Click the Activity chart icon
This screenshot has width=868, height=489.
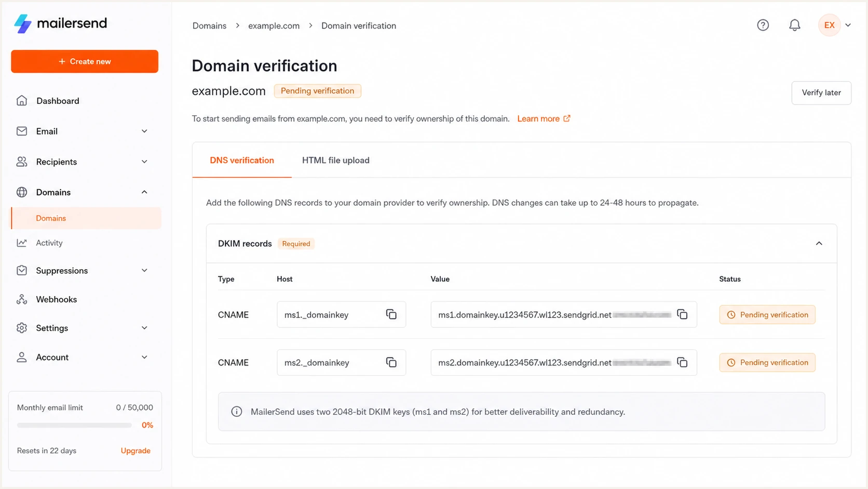tap(22, 243)
